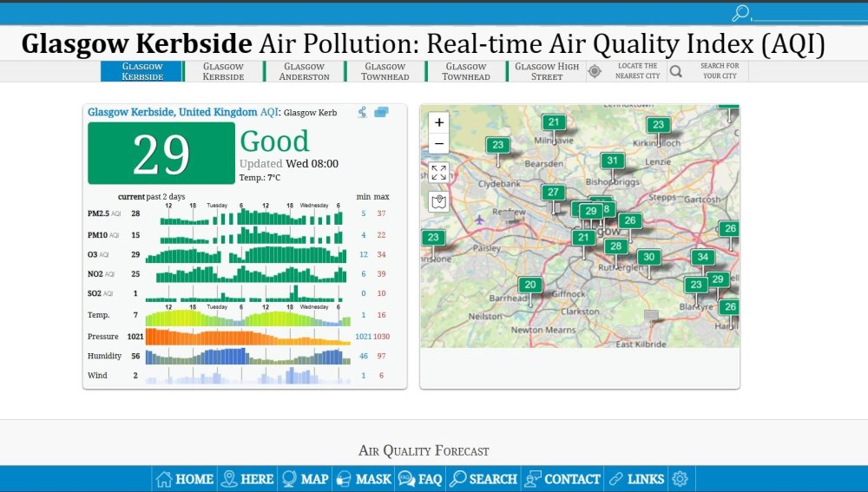The image size is (868, 492).
Task: Click the 34 marker on the map
Action: pyautogui.click(x=702, y=257)
